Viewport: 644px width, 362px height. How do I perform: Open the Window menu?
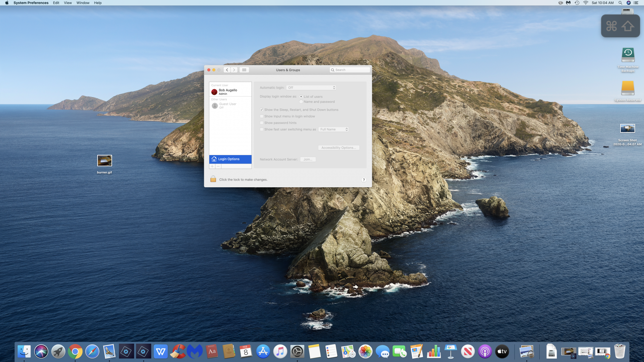[x=83, y=3]
